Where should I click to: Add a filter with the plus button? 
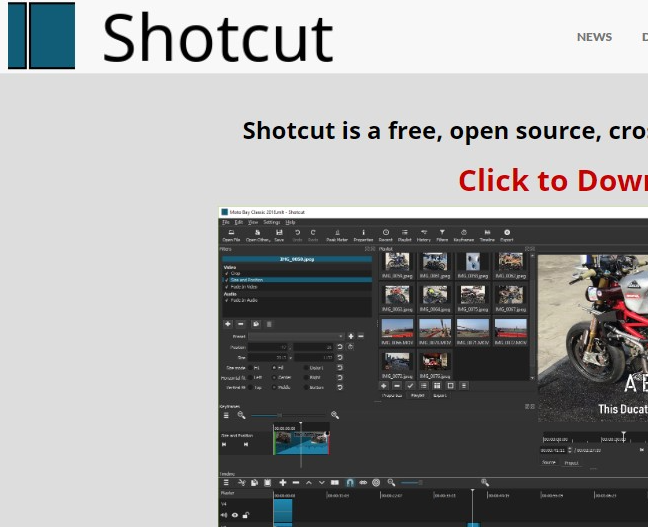point(228,324)
